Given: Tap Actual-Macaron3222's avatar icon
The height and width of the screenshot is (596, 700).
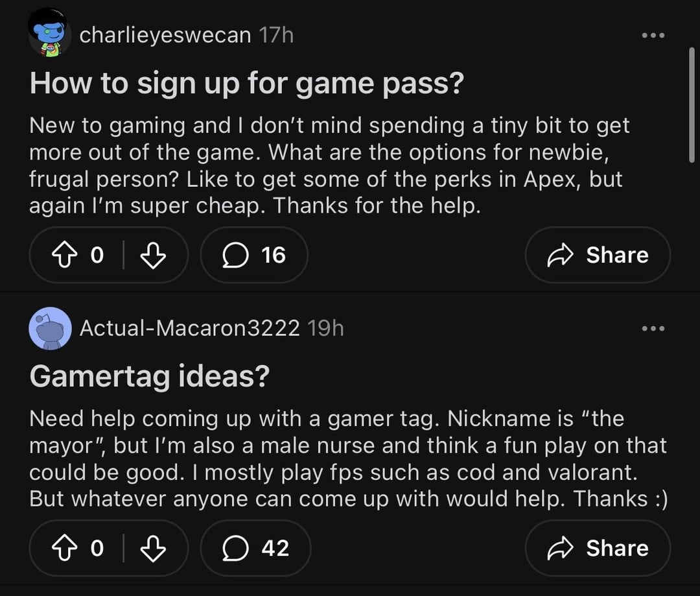Looking at the screenshot, I should coord(50,328).
